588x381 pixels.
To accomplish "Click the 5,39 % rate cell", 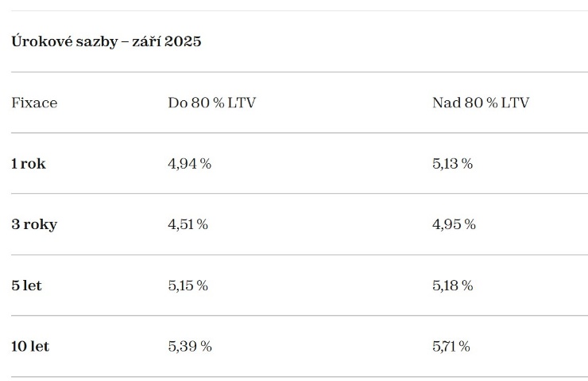I will click(190, 346).
